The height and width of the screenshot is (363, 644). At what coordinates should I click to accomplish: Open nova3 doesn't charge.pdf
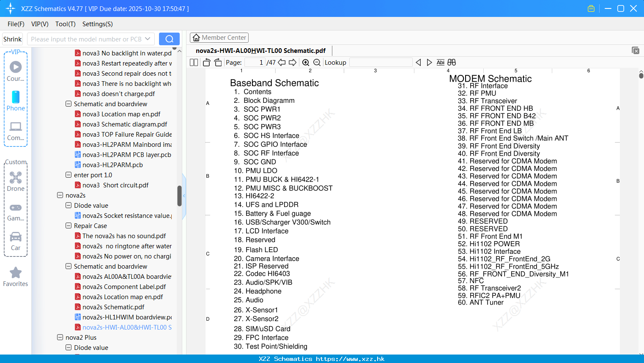(x=118, y=93)
